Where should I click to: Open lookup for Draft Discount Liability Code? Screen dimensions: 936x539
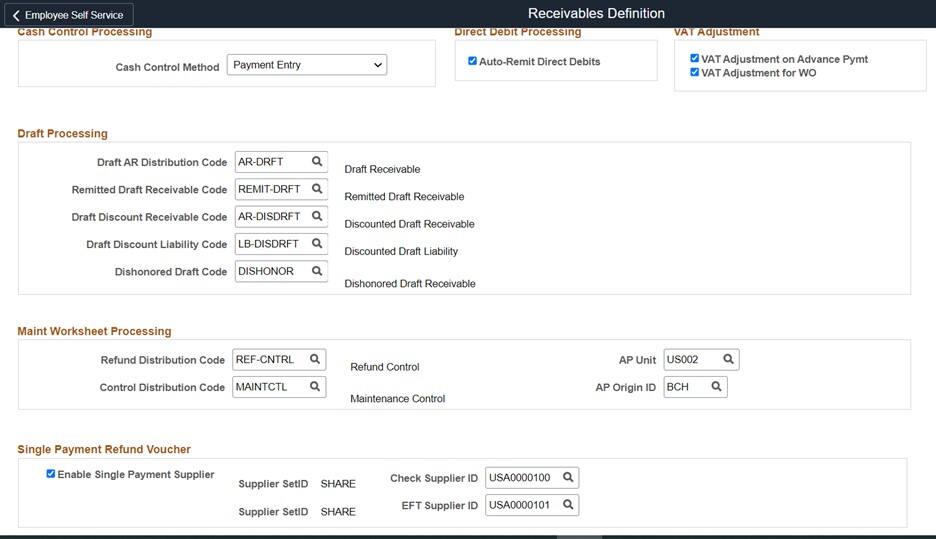tap(317, 244)
